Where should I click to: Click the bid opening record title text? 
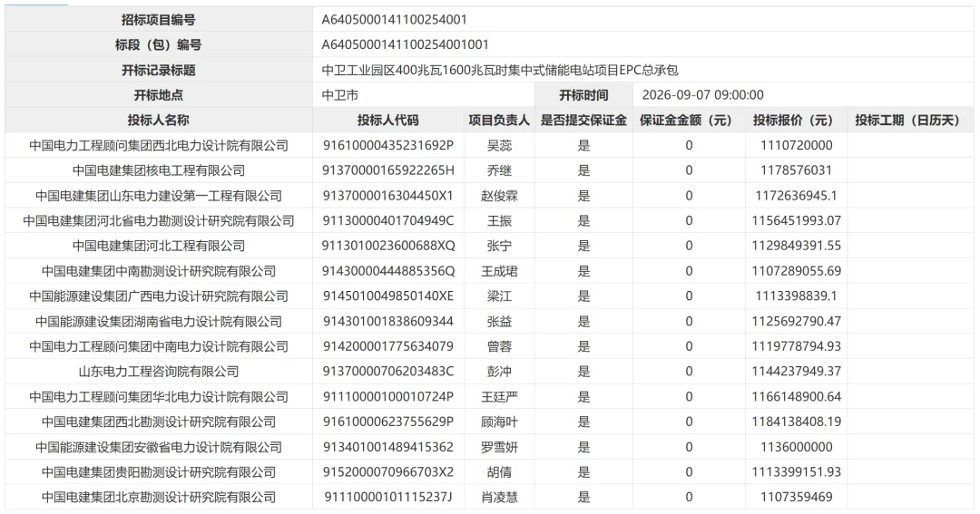pyautogui.click(x=500, y=70)
